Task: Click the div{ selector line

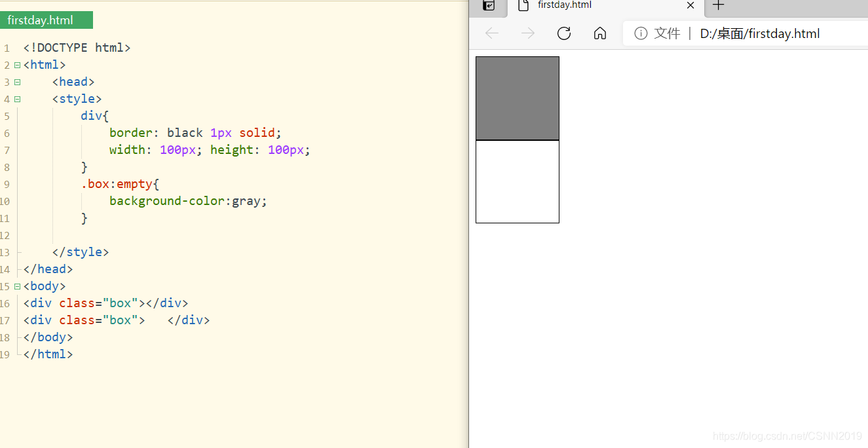Action: coord(95,116)
